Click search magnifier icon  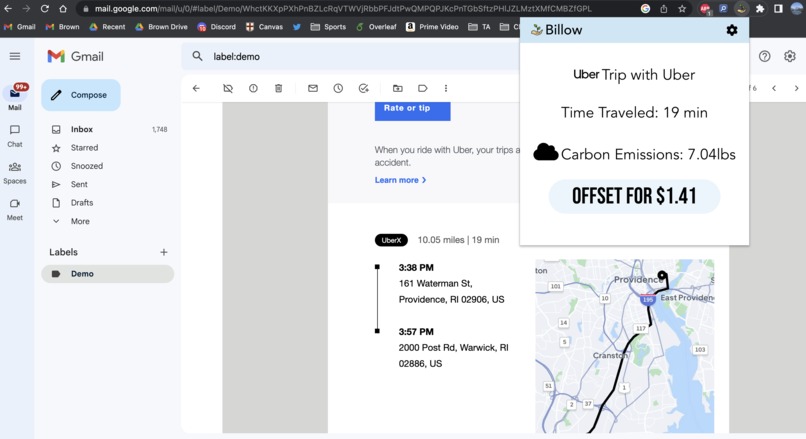pyautogui.click(x=197, y=56)
